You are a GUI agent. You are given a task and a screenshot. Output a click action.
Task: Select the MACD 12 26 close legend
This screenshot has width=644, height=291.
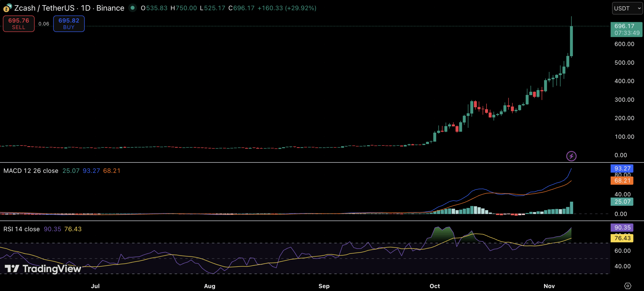[x=31, y=171]
